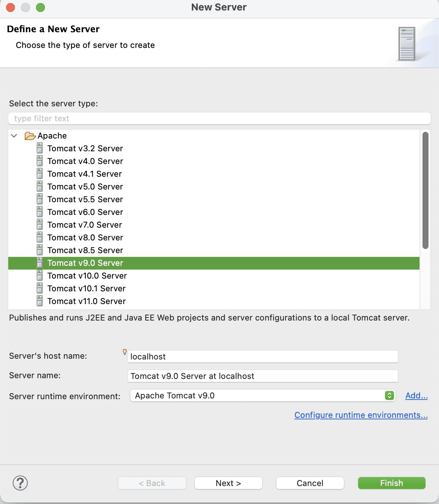The width and height of the screenshot is (439, 504).
Task: Click the Tomcat v3.2 Server icon
Action: [40, 148]
